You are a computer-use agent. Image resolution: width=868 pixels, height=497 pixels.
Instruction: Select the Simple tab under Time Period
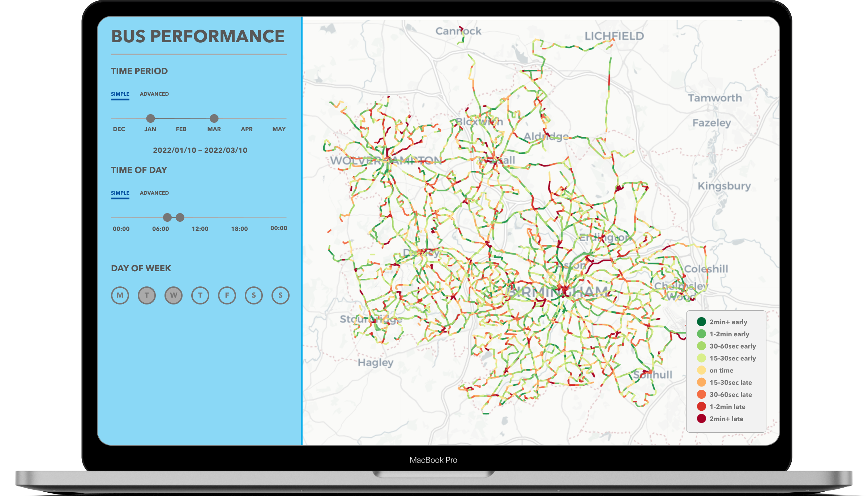(x=120, y=94)
